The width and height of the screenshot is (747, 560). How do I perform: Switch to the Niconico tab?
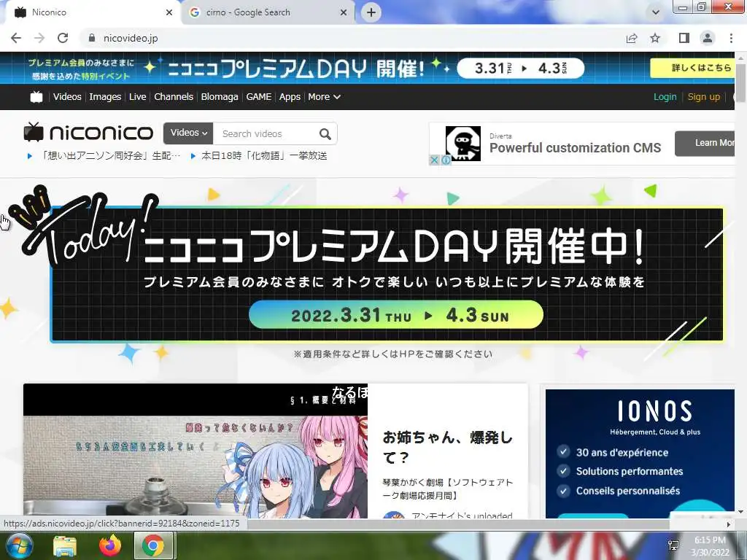[x=90, y=12]
